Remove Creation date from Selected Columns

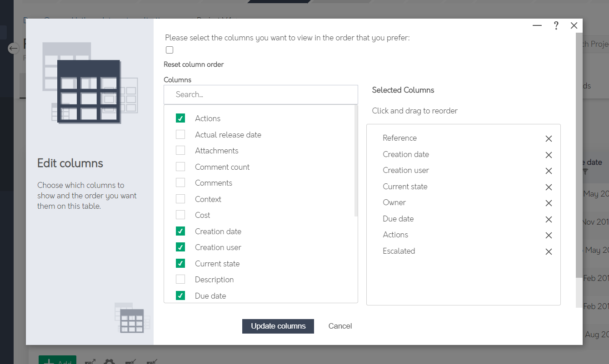pyautogui.click(x=549, y=155)
